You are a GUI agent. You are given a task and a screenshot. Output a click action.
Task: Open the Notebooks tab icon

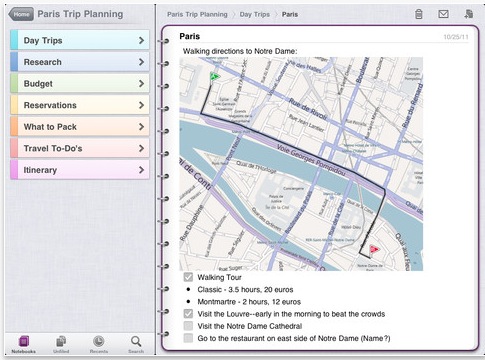[x=24, y=341]
